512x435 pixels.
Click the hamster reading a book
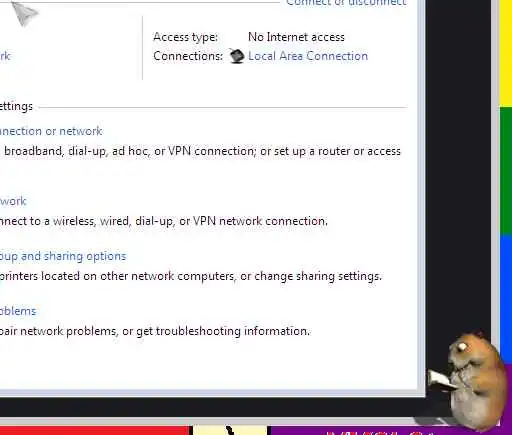point(468,380)
